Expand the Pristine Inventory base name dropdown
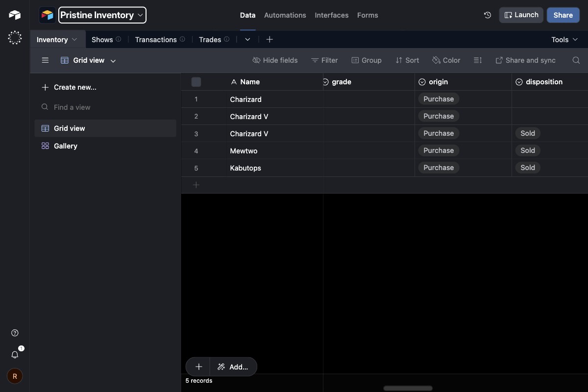 tap(102, 15)
